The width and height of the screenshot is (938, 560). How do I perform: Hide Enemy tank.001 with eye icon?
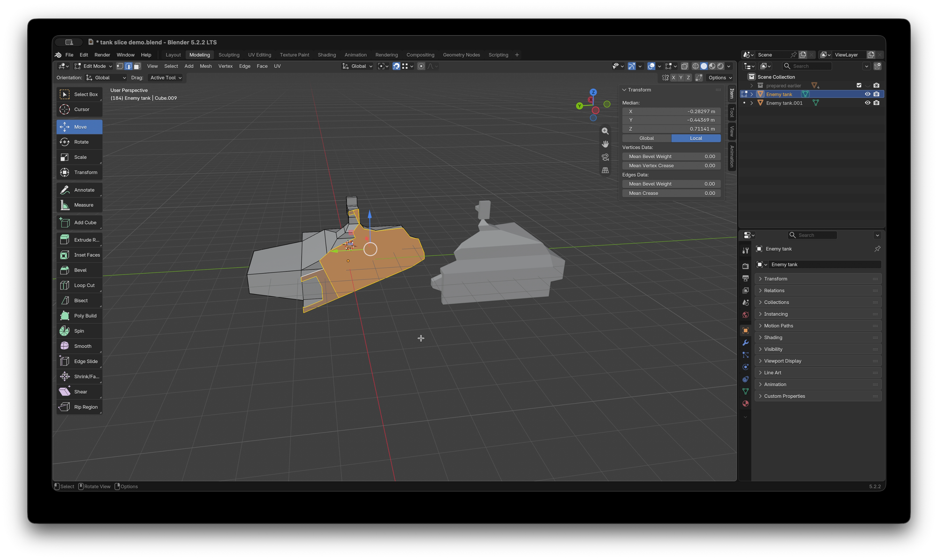pyautogui.click(x=867, y=103)
